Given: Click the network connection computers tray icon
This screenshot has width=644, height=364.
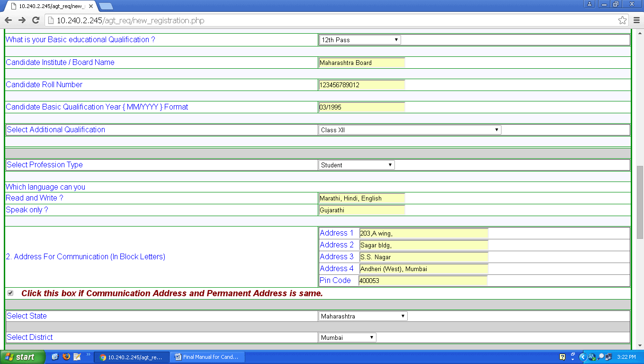Looking at the screenshot, I should pyautogui.click(x=608, y=357).
